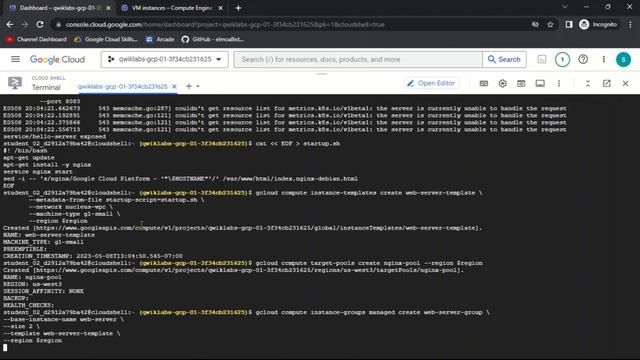The image size is (640, 360).
Task: Click the 'NAME: nginx-pool' output line
Action: (x=32, y=277)
